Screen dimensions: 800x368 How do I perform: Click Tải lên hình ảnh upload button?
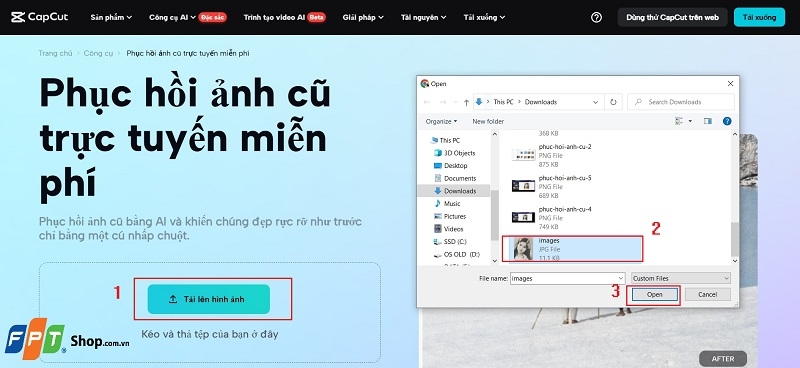[209, 299]
